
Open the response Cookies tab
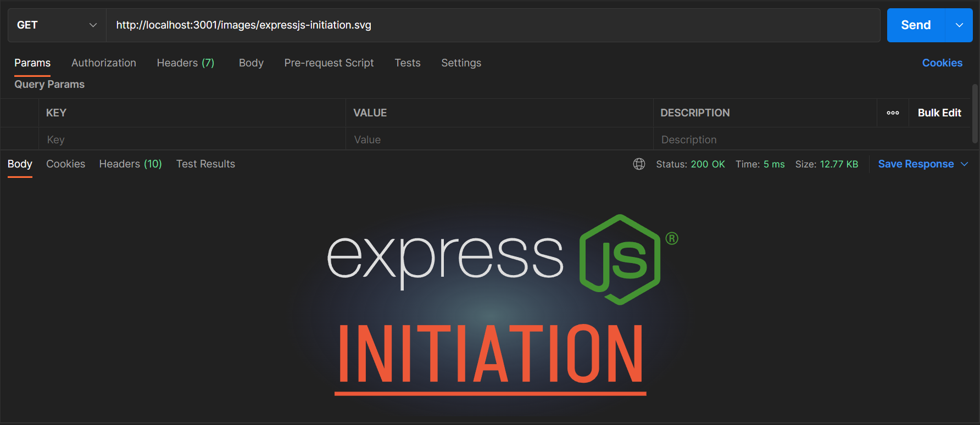66,164
